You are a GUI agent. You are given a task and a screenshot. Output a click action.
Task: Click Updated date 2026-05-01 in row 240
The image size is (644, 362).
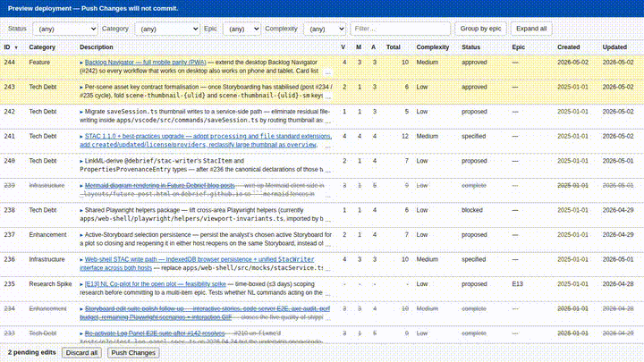click(618, 161)
